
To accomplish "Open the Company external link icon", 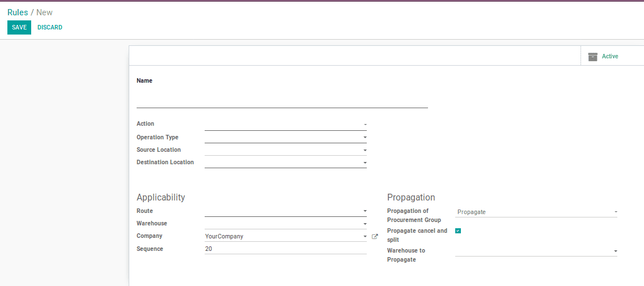I will tap(375, 236).
